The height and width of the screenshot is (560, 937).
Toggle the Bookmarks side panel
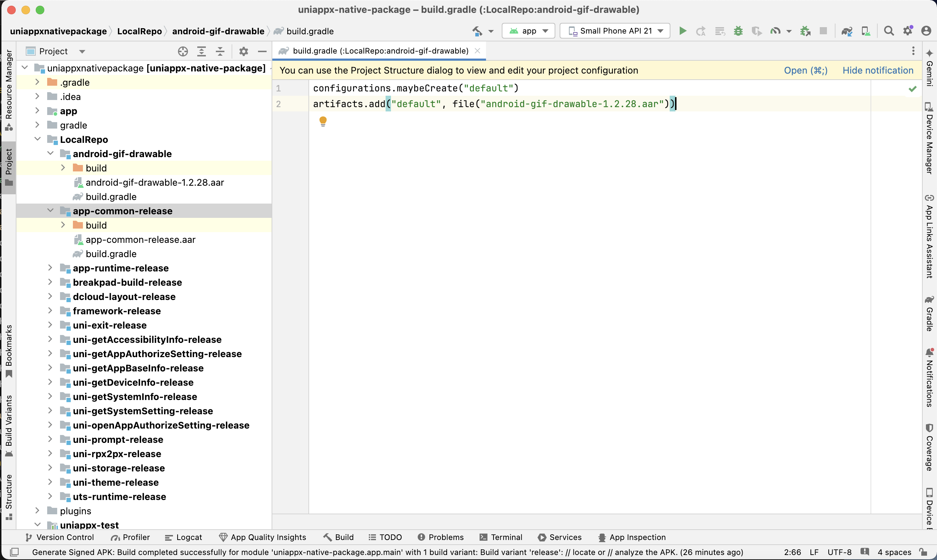click(x=9, y=351)
